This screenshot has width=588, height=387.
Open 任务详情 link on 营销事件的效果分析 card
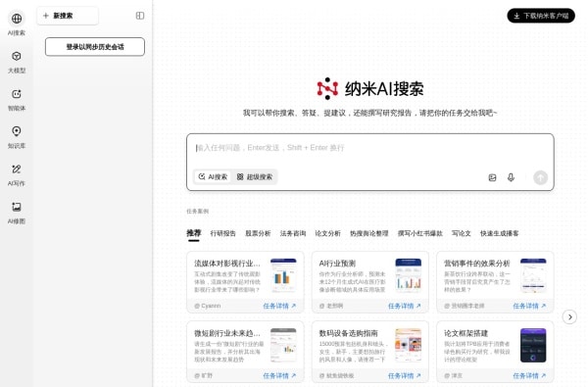pyautogui.click(x=529, y=306)
